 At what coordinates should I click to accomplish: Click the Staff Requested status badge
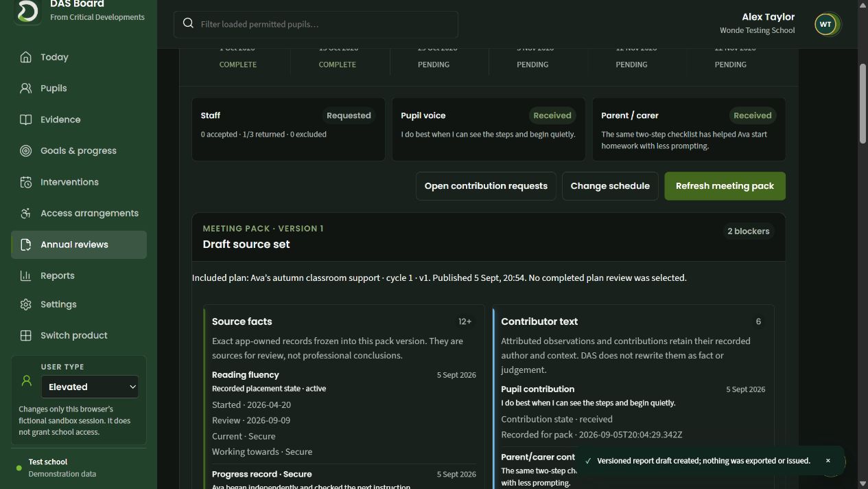pyautogui.click(x=349, y=115)
